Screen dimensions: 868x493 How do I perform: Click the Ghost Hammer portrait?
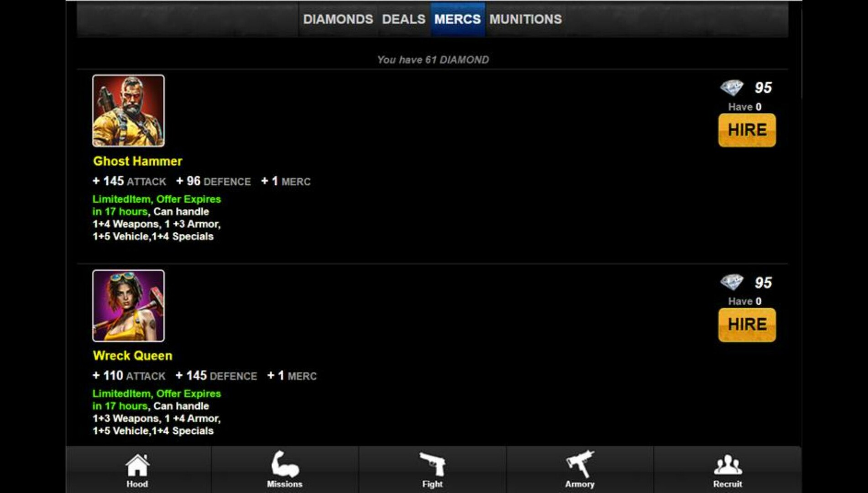[x=129, y=112]
